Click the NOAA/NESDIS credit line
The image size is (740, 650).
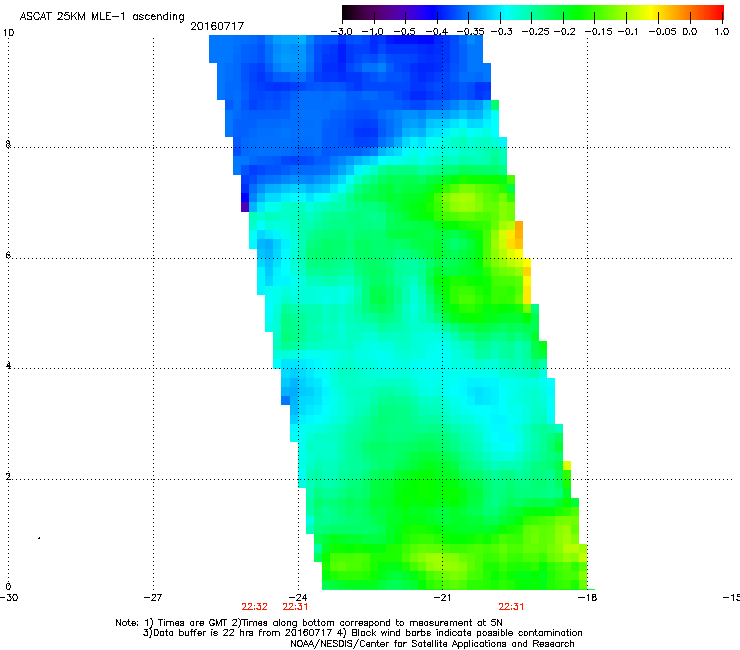click(432, 644)
